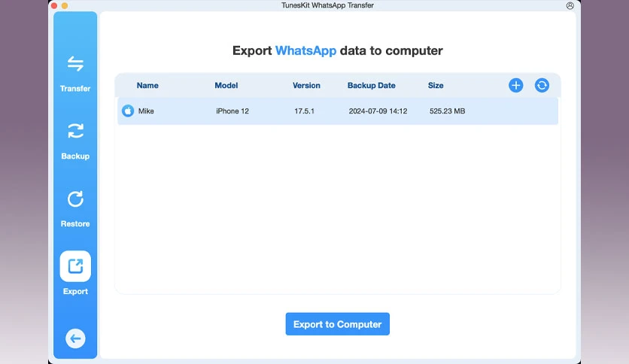Click the Model column header
The width and height of the screenshot is (629, 364).
coord(226,86)
